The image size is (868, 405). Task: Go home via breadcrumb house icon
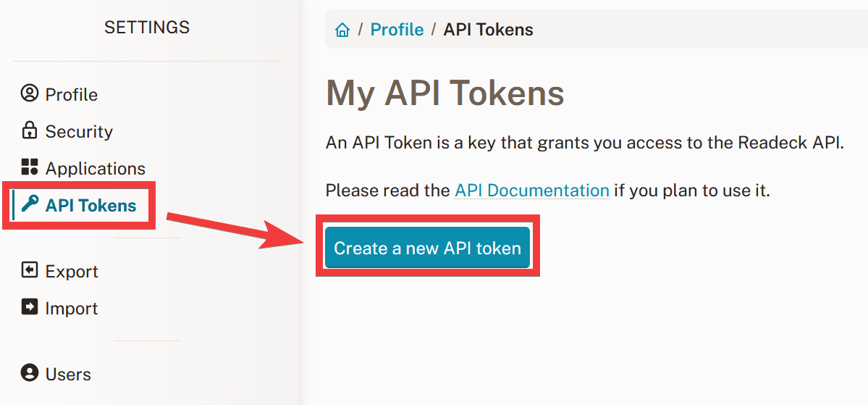point(342,30)
